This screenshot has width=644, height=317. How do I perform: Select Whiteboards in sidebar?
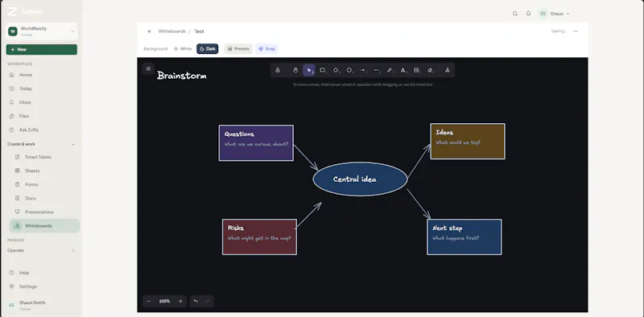44,226
